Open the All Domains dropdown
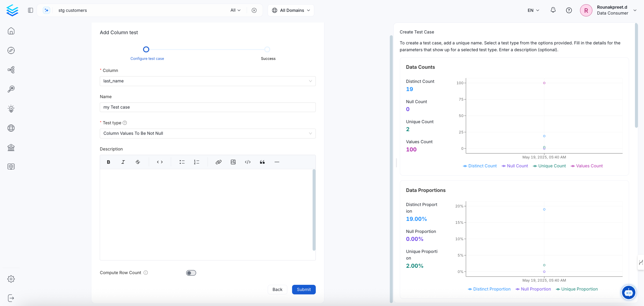Viewport: 644px width, 306px height. [x=291, y=10]
